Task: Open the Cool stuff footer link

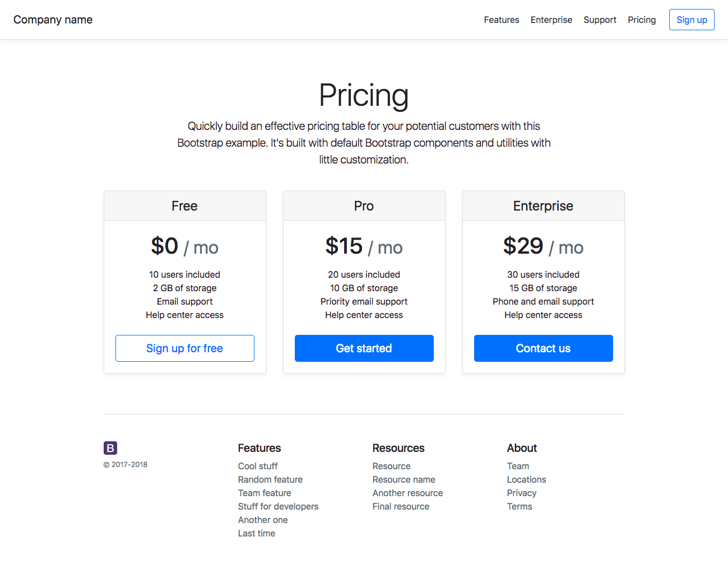Action: click(x=258, y=466)
